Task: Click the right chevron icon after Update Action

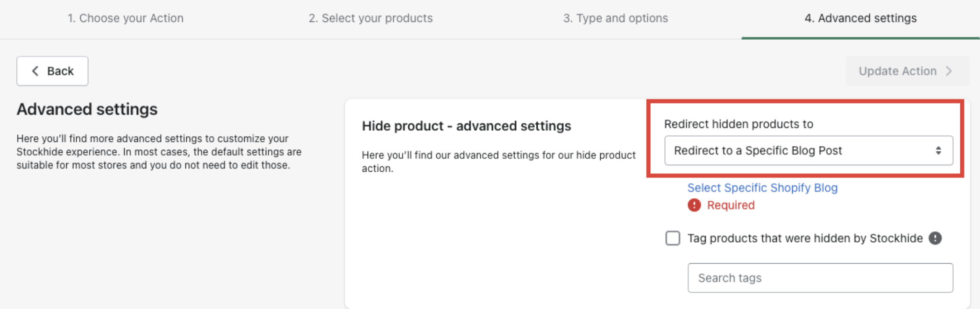Action: click(949, 71)
